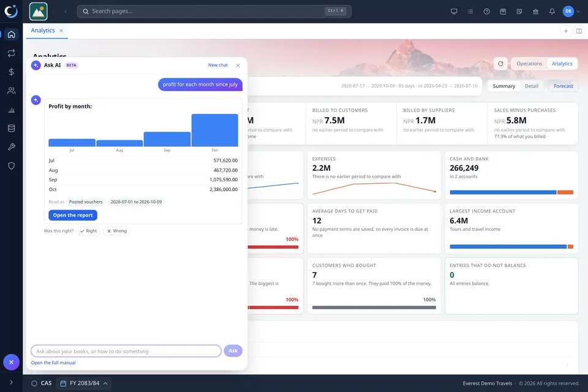Open the bank building icon
Viewport: 588px width, 392px height.
click(535, 11)
